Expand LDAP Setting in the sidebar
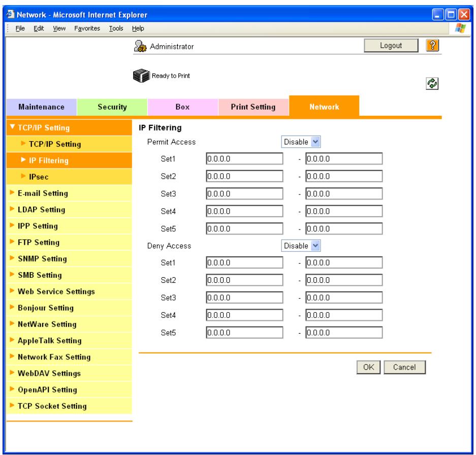Viewport: 476px width, 455px height. click(x=69, y=209)
